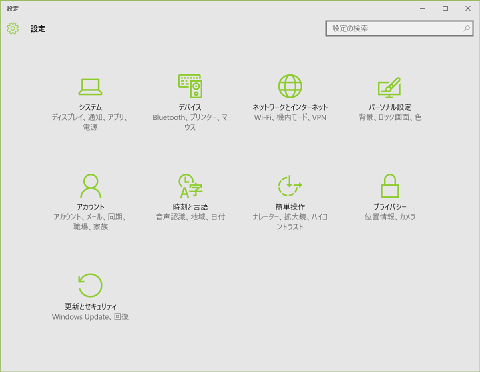Click the 'Wi-Fi、機内モード、VPN' description
Viewport: 480px width, 372px height.
[x=290, y=117]
